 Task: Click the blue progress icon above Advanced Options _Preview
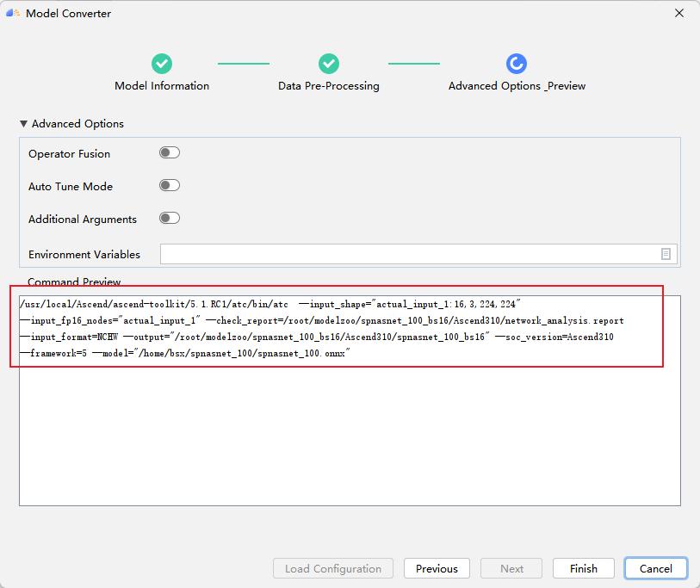(517, 63)
